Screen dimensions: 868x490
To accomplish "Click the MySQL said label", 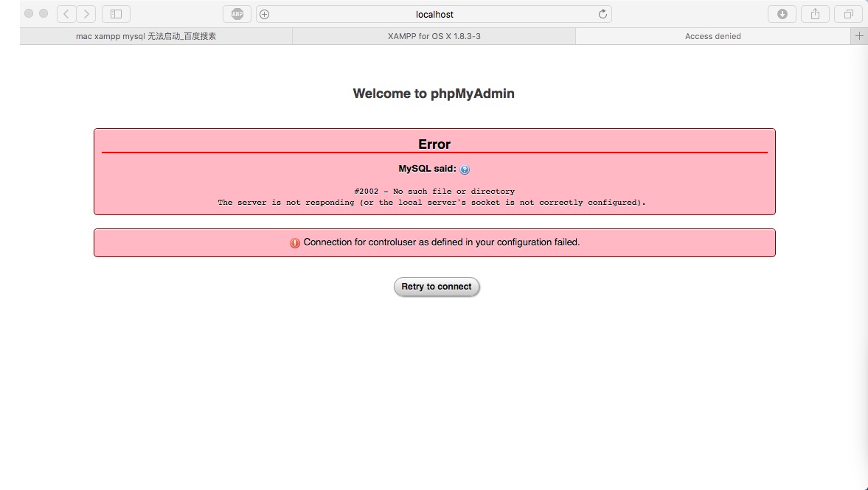I will [x=427, y=169].
